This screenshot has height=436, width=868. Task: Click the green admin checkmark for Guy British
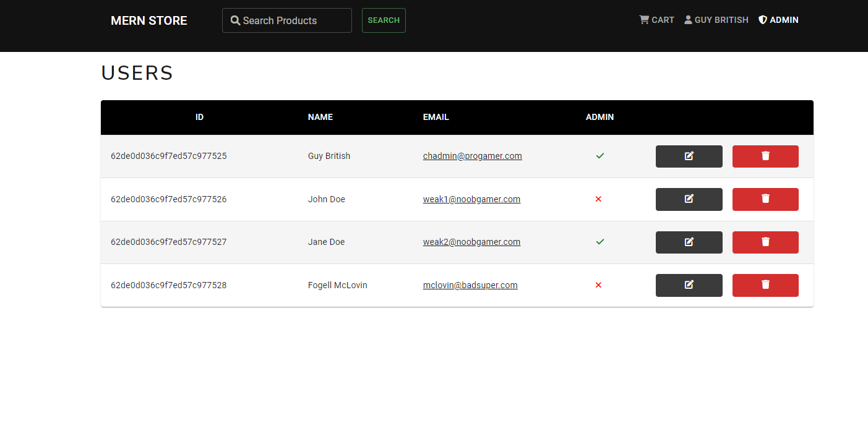[x=599, y=156]
